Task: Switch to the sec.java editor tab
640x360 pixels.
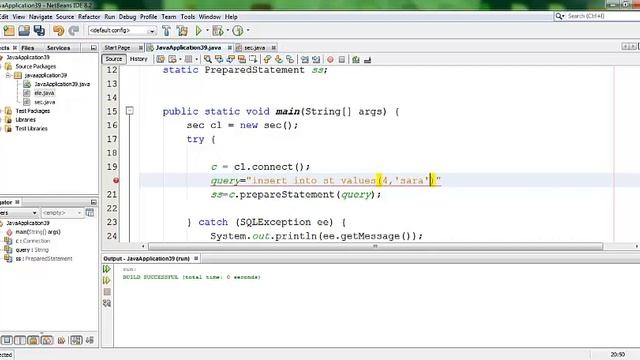Action: (x=255, y=48)
